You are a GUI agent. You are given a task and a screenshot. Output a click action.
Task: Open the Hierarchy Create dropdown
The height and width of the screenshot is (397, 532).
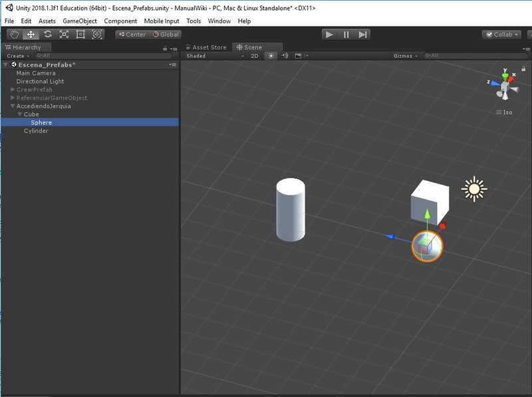pos(17,56)
